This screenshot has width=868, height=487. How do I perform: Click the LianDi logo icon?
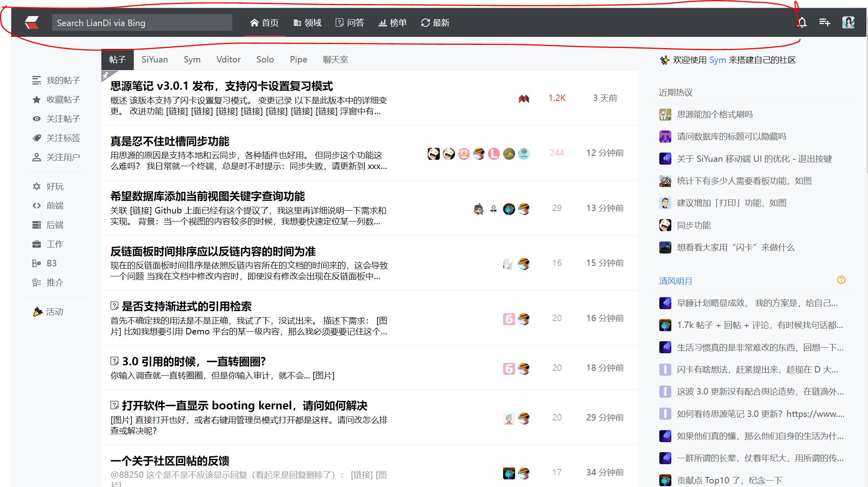point(32,22)
